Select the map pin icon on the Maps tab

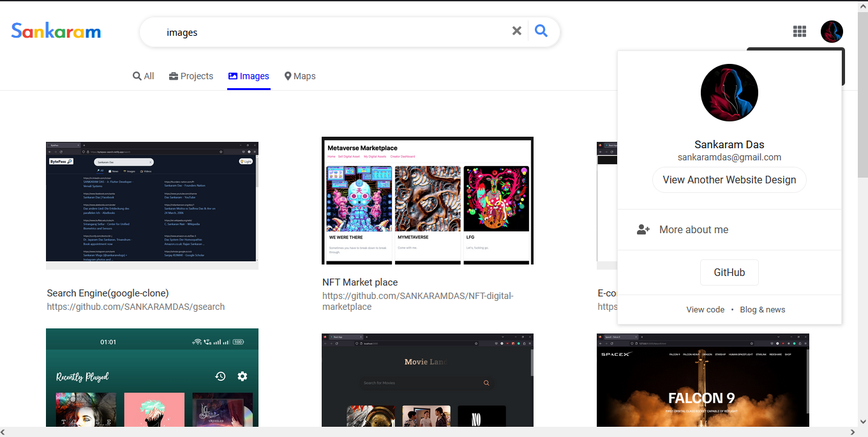point(288,75)
